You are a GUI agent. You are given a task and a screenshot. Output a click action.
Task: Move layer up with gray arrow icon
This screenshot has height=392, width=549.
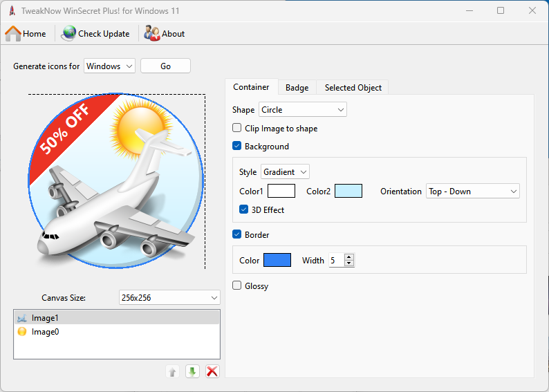(173, 371)
